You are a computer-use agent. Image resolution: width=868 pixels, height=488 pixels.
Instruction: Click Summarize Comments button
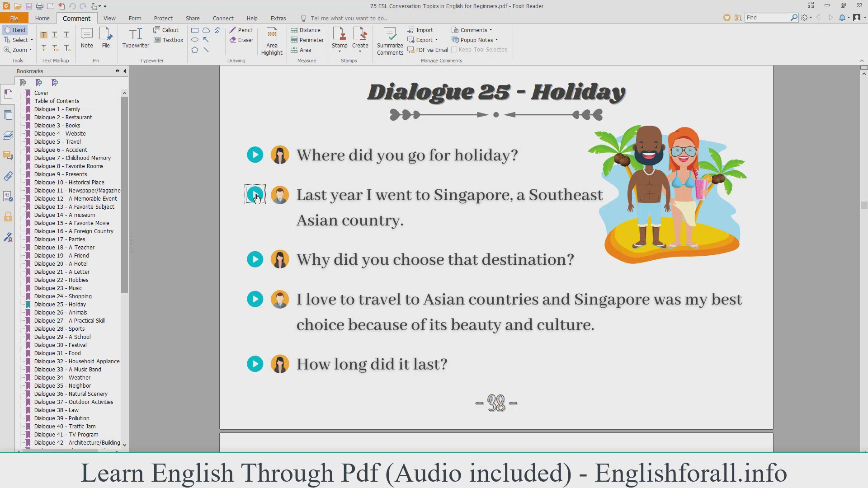point(390,41)
